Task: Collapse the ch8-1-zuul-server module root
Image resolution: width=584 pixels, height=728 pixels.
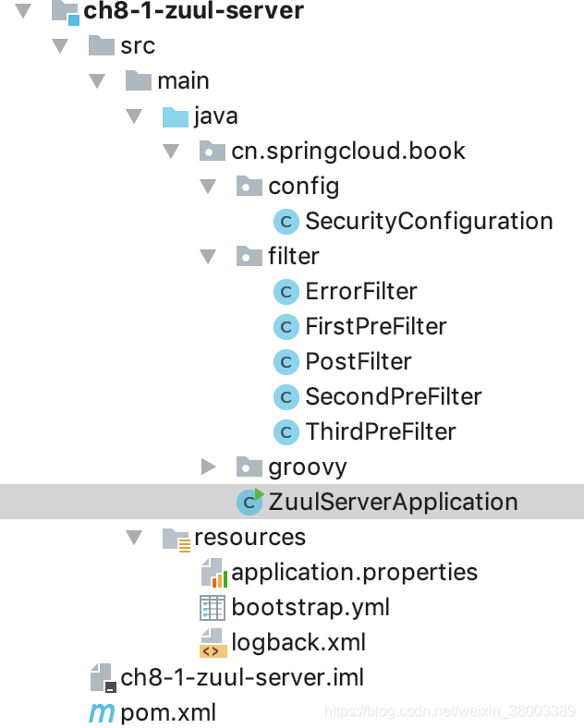Action: point(23,11)
